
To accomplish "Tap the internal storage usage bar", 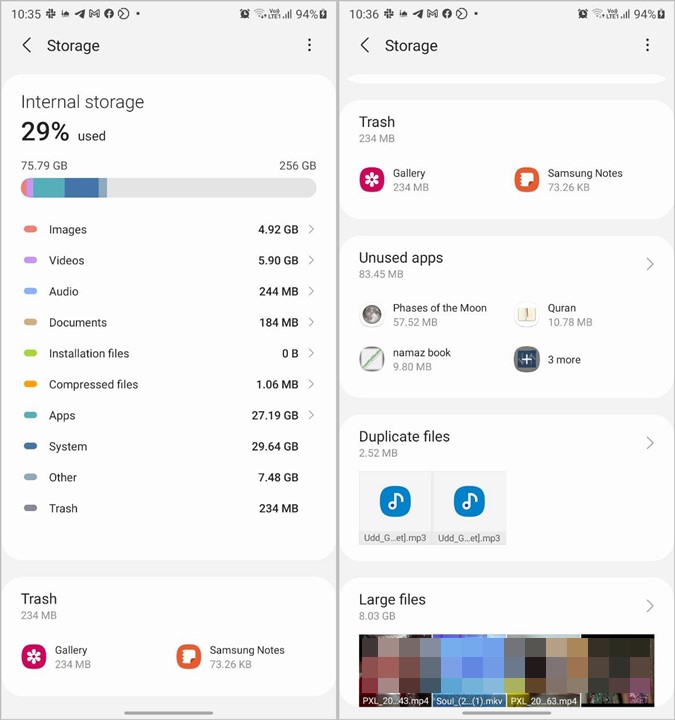I will 169,188.
